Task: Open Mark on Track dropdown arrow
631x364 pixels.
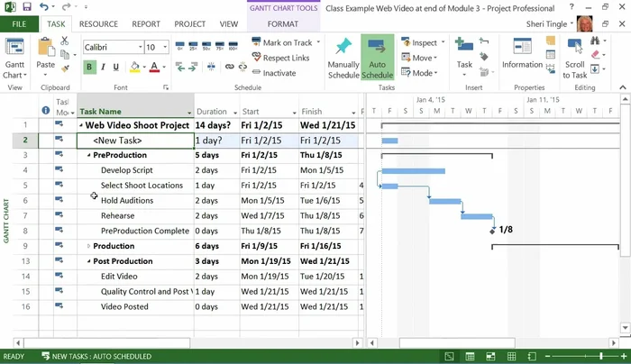Action: pos(318,42)
